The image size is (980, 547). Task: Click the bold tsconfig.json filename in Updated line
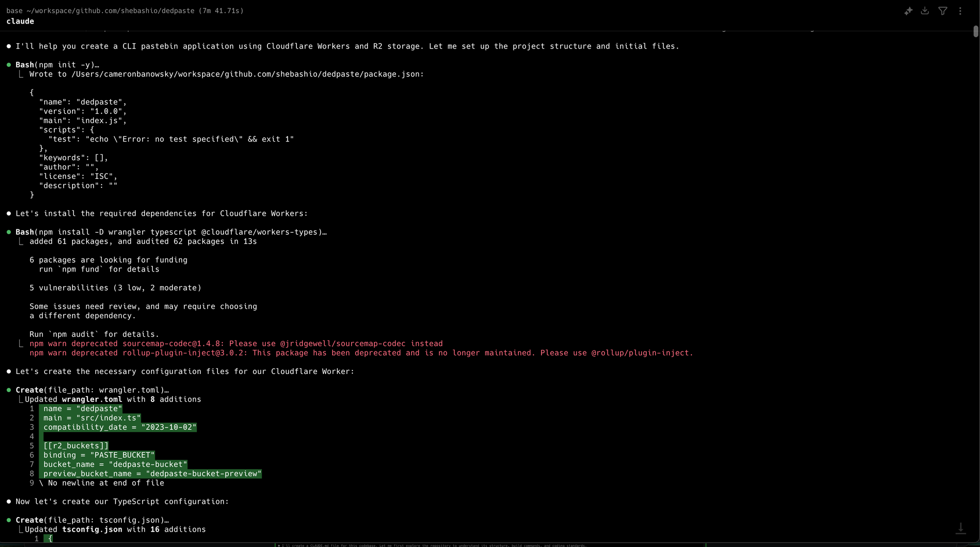(x=92, y=529)
